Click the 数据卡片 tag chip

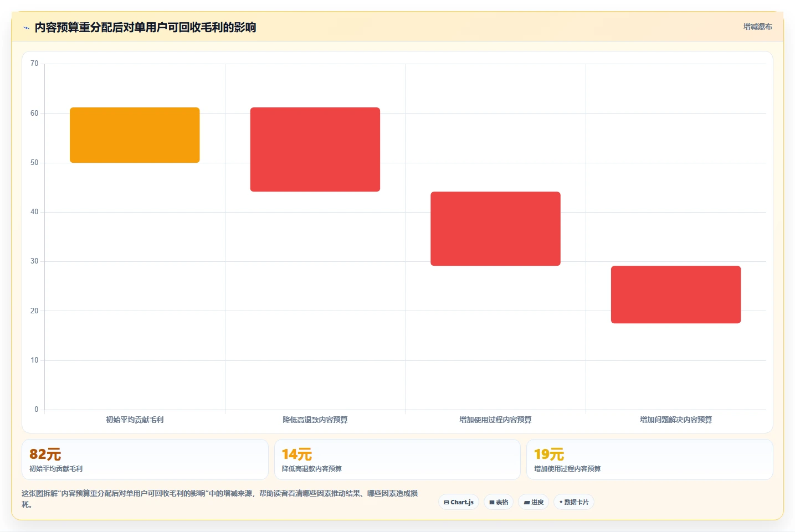(x=574, y=502)
